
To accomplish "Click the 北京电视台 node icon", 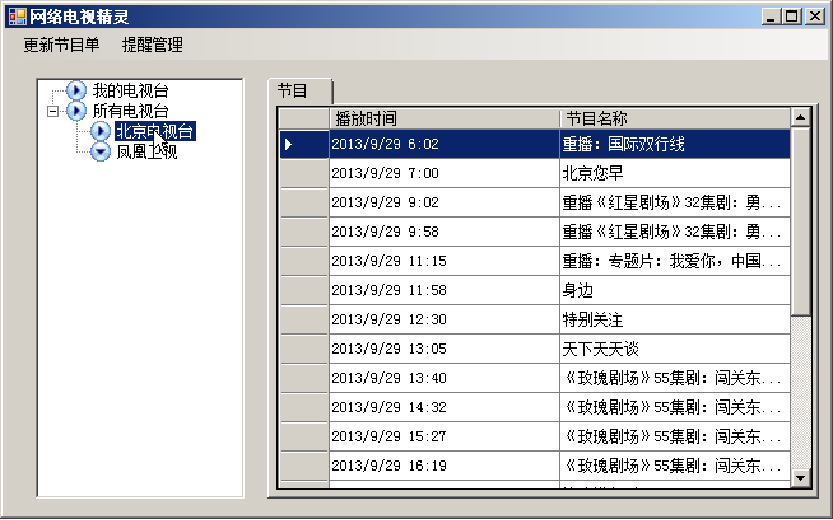I will (100, 131).
